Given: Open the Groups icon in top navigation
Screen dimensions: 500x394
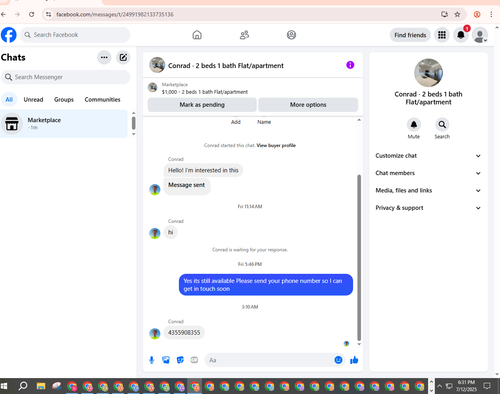Looking at the screenshot, I should (291, 35).
